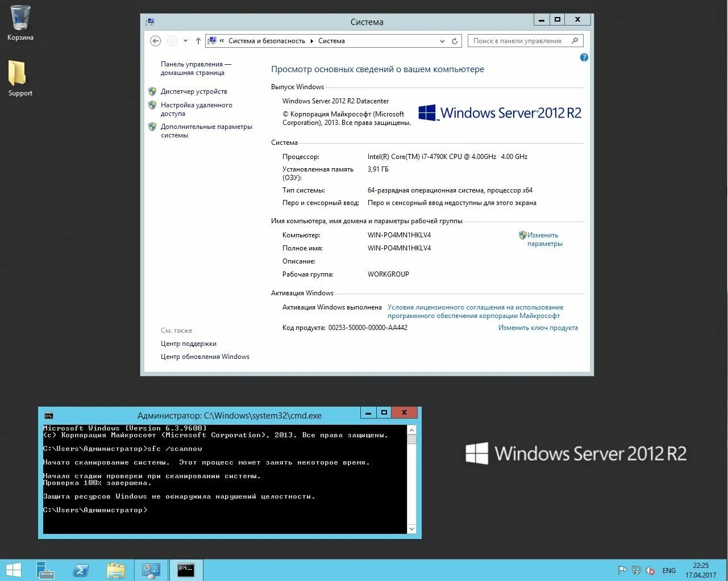
Task: Open the Recycle Bin (Корзина) desktop icon
Action: point(20,23)
